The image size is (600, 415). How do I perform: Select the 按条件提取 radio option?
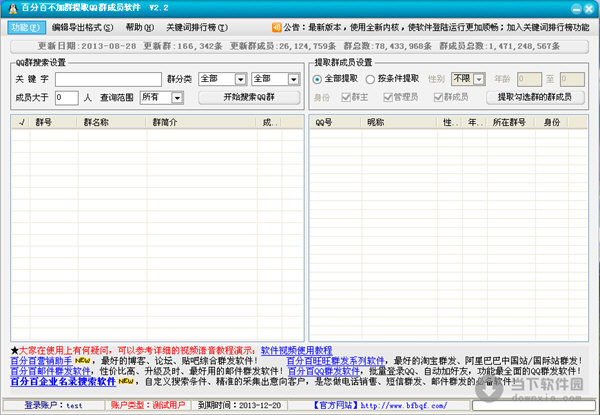point(371,79)
